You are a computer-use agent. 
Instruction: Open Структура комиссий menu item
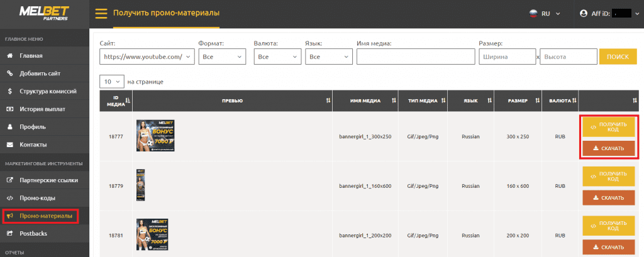[45, 91]
